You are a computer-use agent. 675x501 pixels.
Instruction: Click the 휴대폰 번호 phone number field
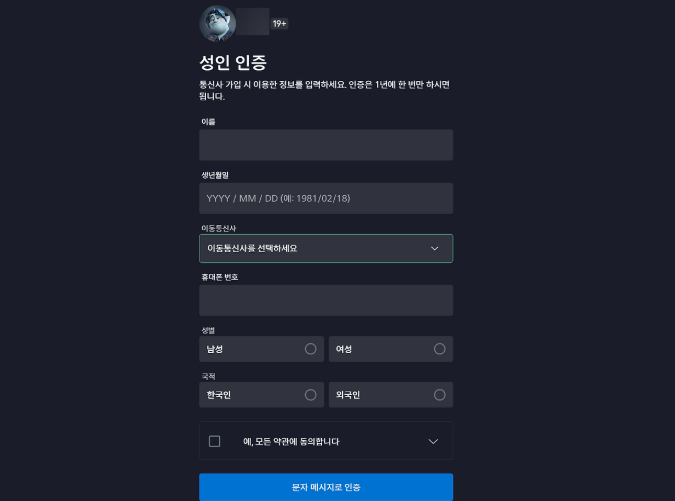tap(326, 300)
